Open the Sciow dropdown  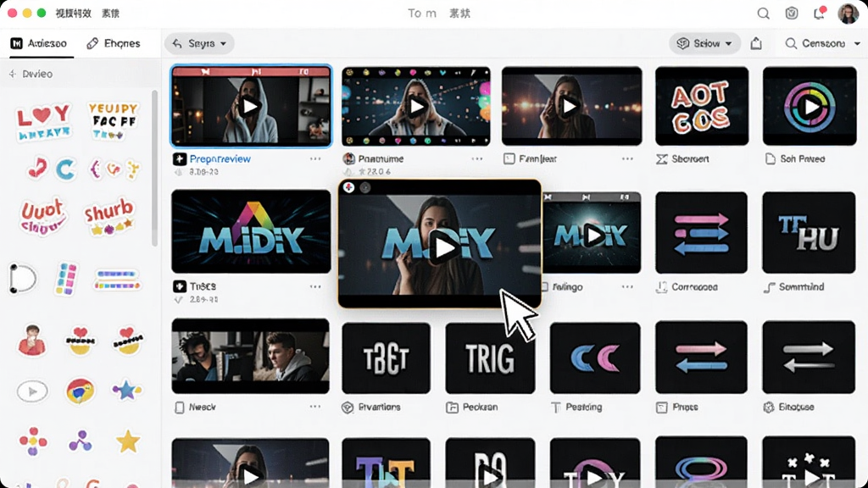point(704,43)
